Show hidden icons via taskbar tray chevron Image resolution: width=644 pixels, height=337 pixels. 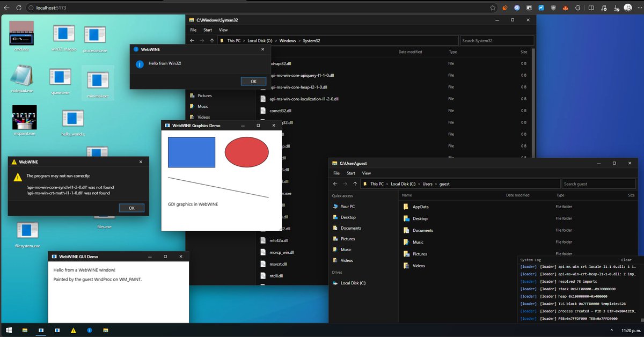(611, 330)
